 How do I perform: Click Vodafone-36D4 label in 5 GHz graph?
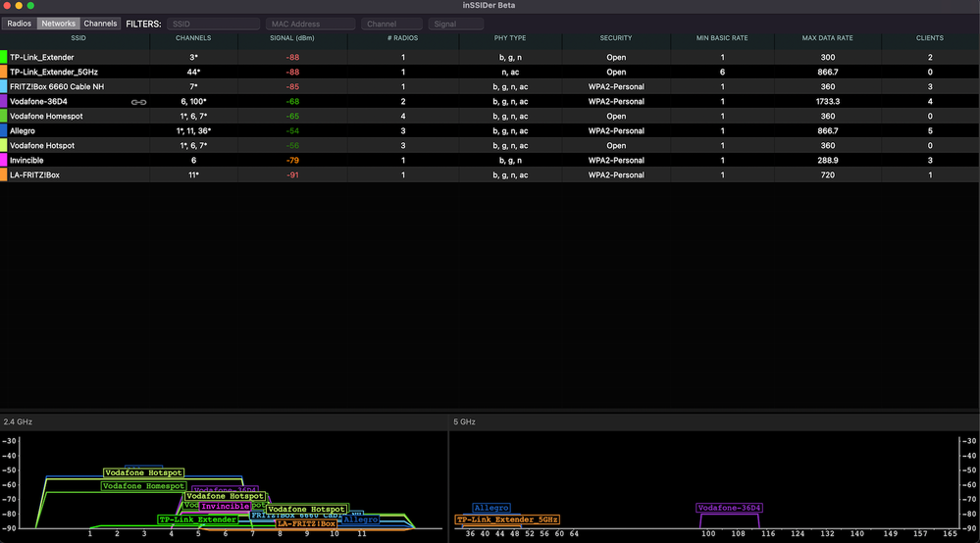click(x=729, y=508)
